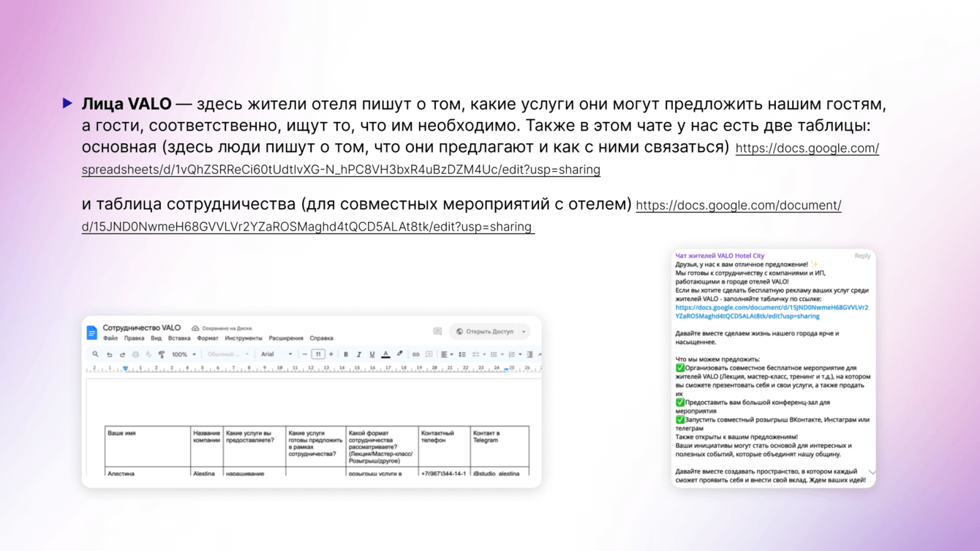Decrease font size with the minus button
This screenshot has height=551, width=980.
[305, 354]
